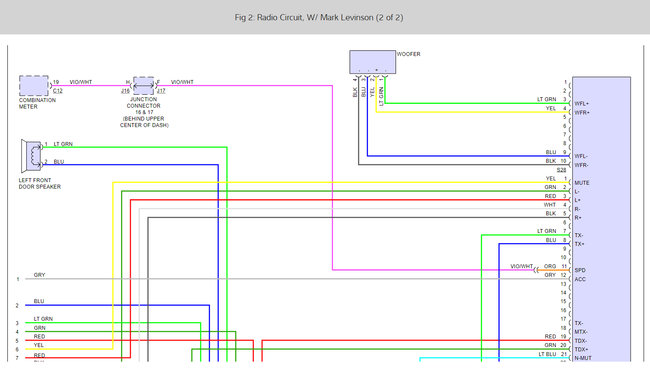The width and height of the screenshot is (650, 375).
Task: Click the 'SPD' pin label
Action: click(580, 270)
